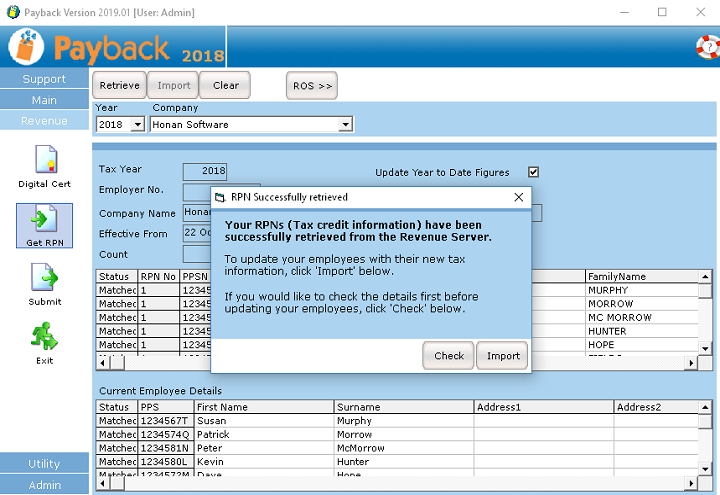Untick Update Year to Date Figures checkbox

pos(533,172)
